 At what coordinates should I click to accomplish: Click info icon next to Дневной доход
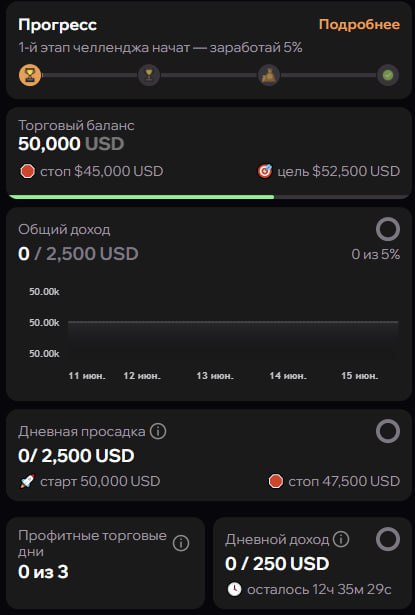[x=341, y=539]
